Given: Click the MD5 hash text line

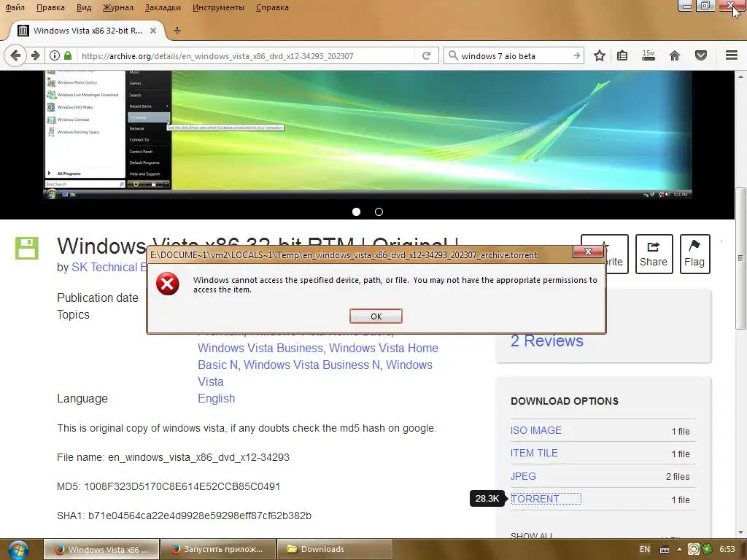Looking at the screenshot, I should coord(169,486).
